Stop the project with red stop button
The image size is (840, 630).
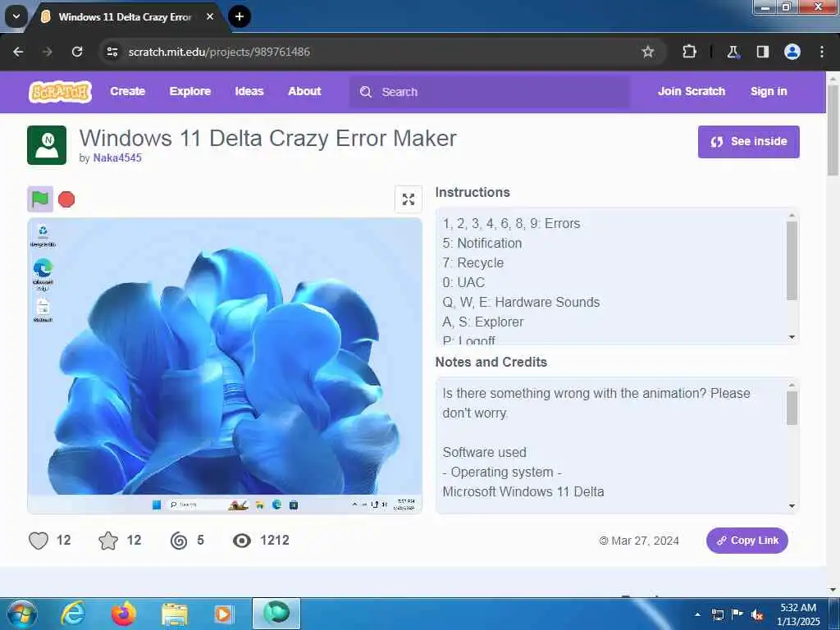66,199
